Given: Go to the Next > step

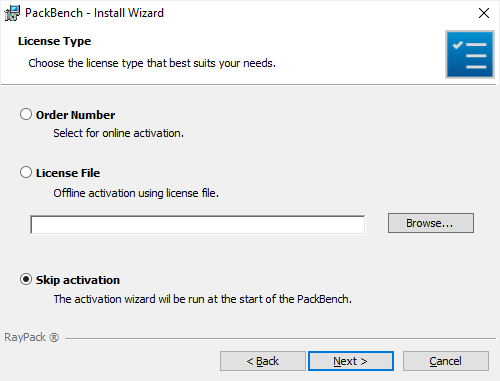Looking at the screenshot, I should 351,361.
